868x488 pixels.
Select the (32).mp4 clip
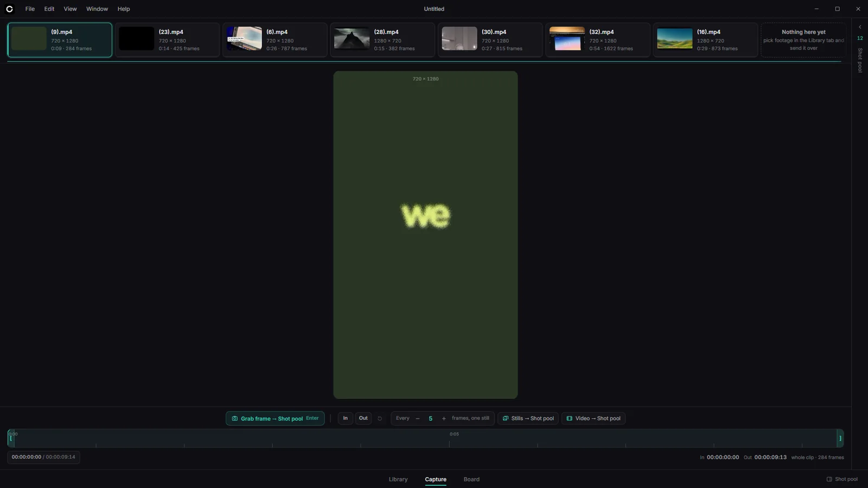(598, 40)
